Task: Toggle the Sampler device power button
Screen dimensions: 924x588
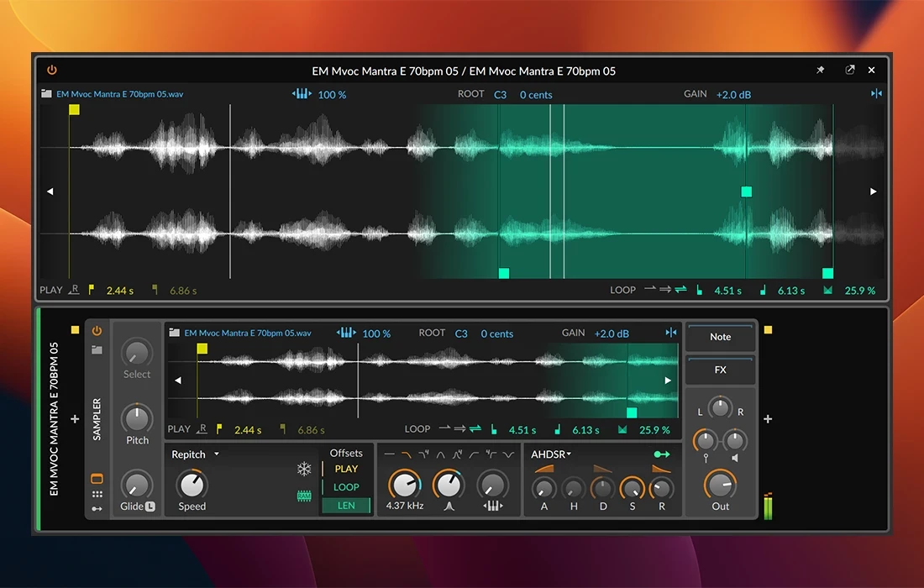Action: pyautogui.click(x=97, y=331)
